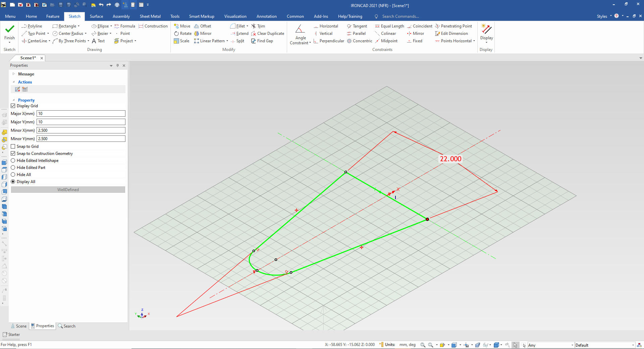The image size is (644, 349).
Task: Switch to Surface ribbon tab
Action: pyautogui.click(x=96, y=16)
